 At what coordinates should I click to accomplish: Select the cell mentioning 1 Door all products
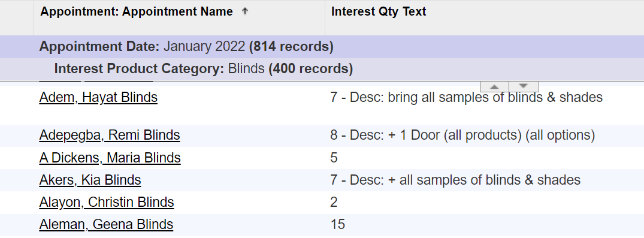point(462,135)
